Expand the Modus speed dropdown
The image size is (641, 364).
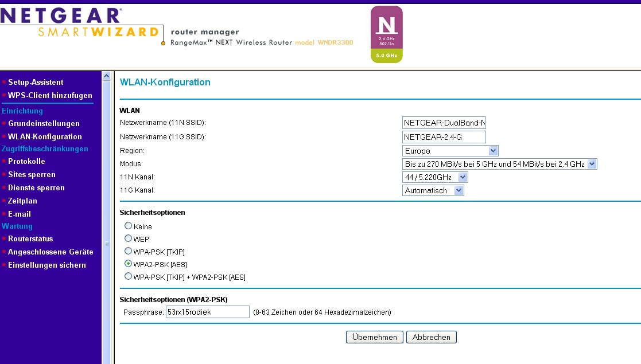(500, 164)
